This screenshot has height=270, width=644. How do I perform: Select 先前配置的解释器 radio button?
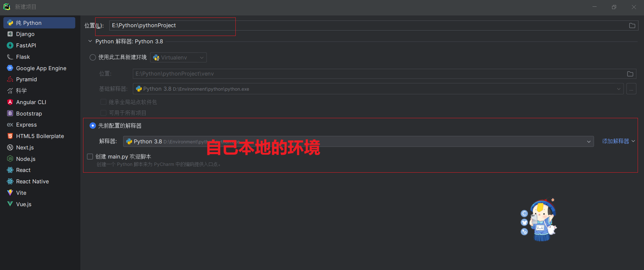93,126
